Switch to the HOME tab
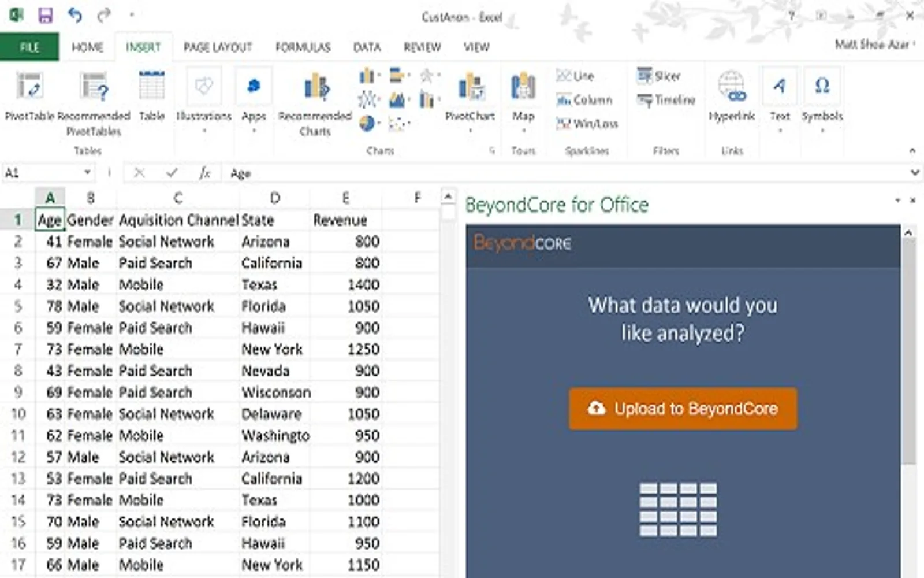The width and height of the screenshot is (924, 578). [87, 47]
